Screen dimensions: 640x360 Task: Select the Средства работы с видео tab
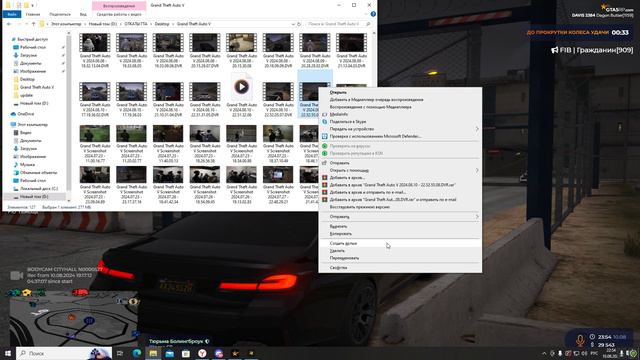pyautogui.click(x=119, y=14)
